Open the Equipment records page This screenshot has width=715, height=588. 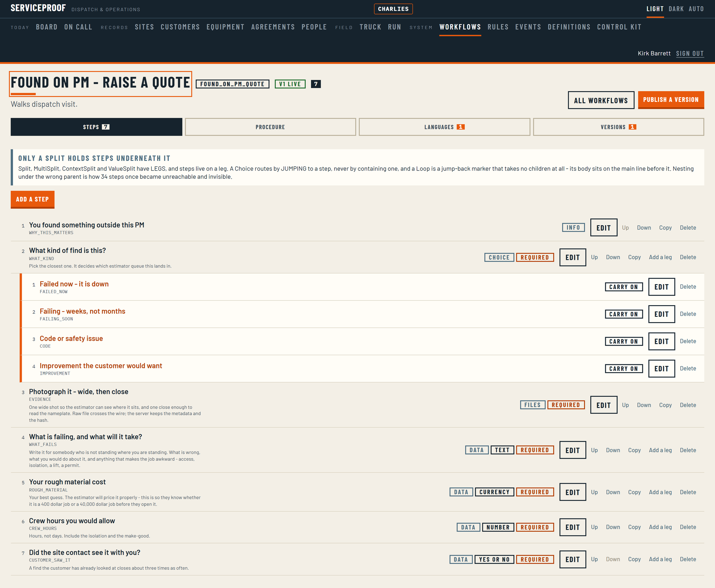coord(225,27)
